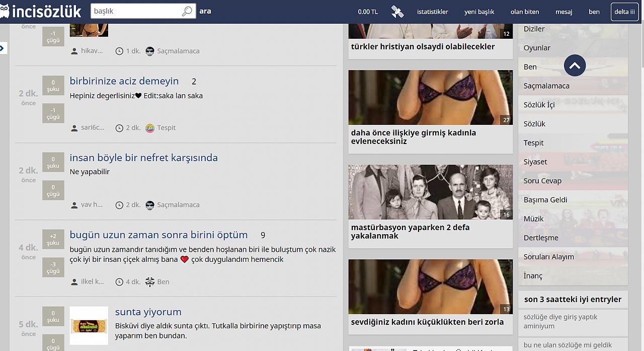Click -3 çügü on bugün uzun zaman entry

click(x=53, y=267)
